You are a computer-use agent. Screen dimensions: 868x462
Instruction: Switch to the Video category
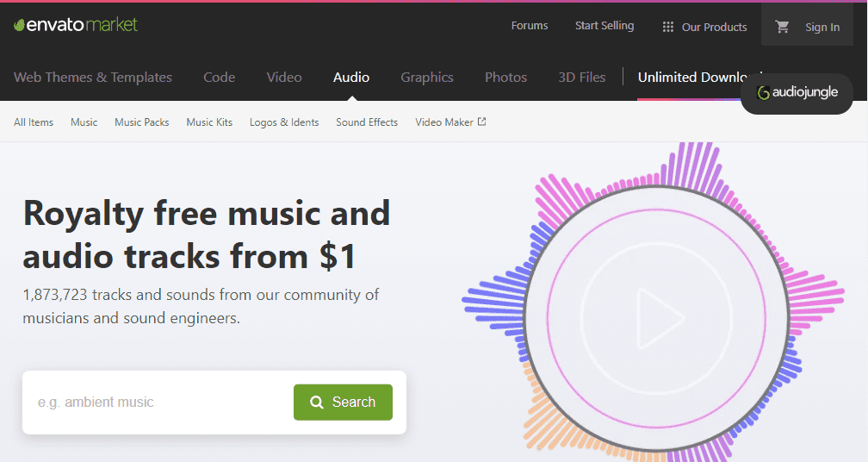[x=284, y=77]
